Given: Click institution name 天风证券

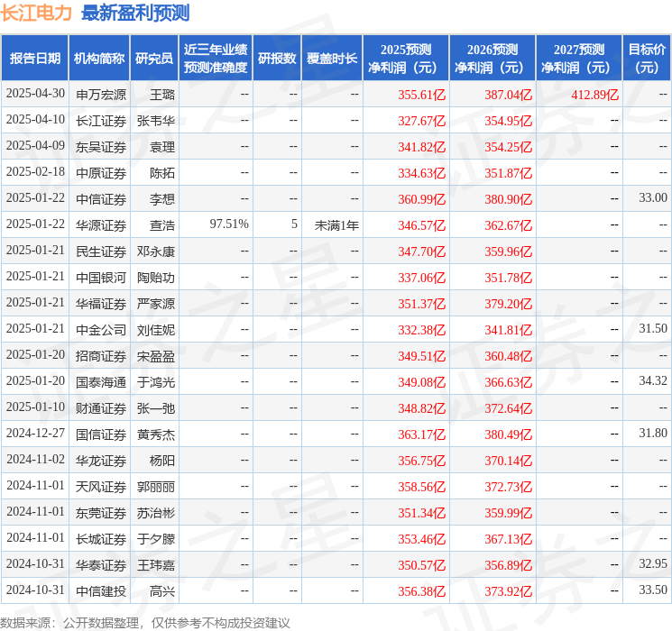Looking at the screenshot, I should [x=101, y=487].
